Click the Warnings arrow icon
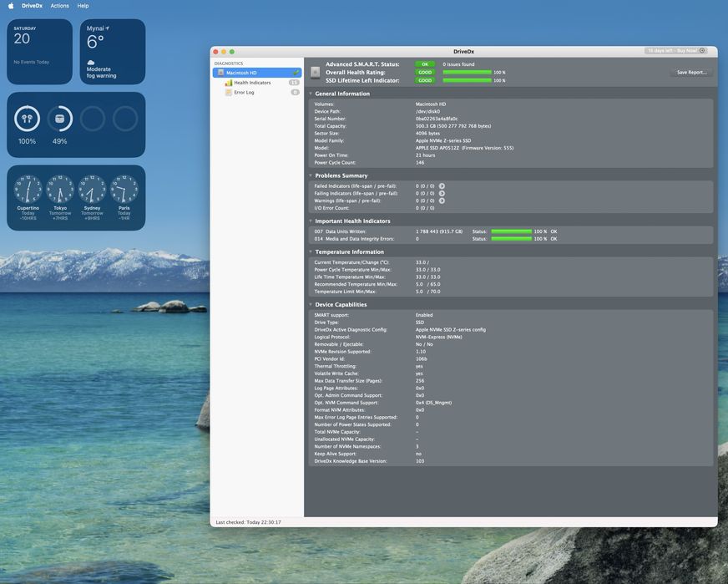Screen dimensions: 728x584 click(442, 201)
